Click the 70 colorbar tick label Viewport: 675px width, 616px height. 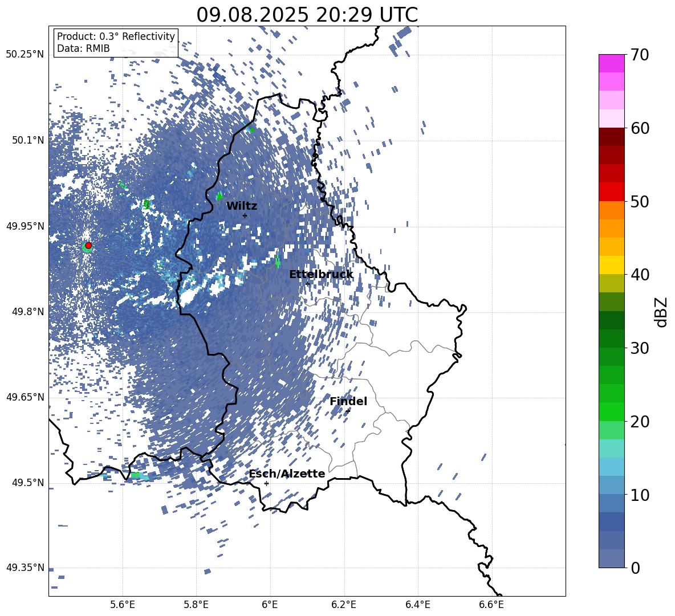tap(640, 55)
